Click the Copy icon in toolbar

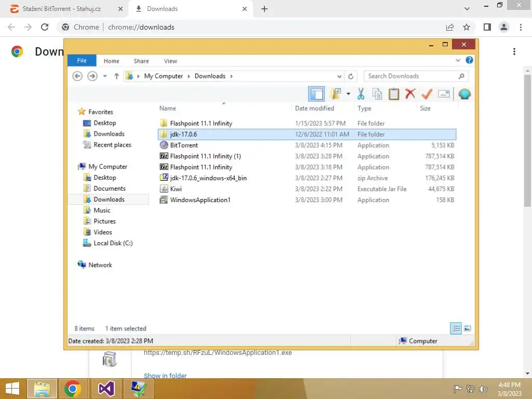click(x=377, y=94)
